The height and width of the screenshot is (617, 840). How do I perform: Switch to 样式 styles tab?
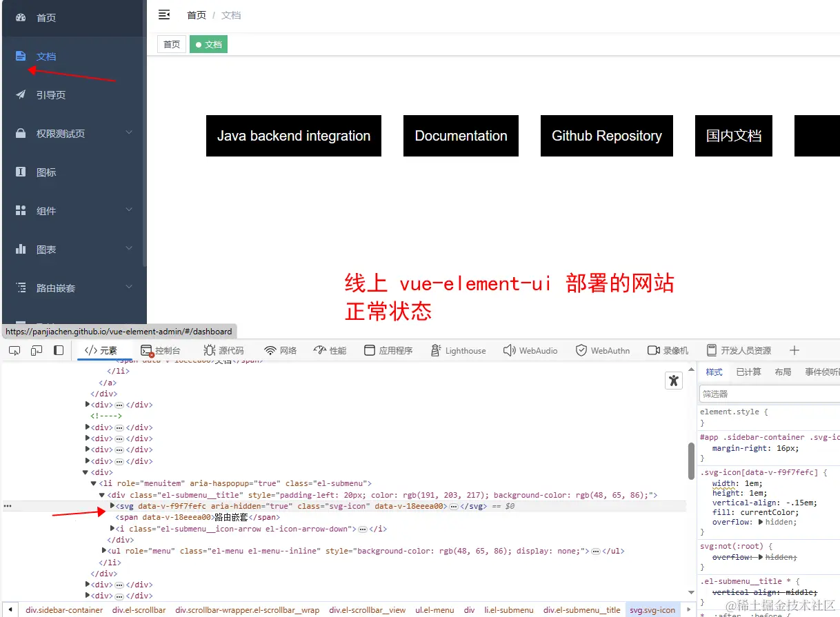tap(714, 372)
